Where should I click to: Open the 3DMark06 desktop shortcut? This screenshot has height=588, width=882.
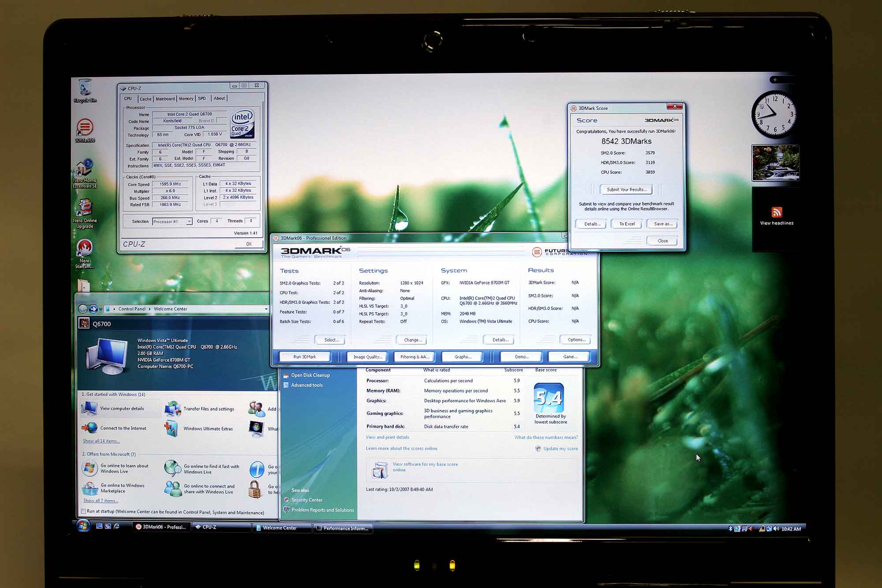point(85,130)
